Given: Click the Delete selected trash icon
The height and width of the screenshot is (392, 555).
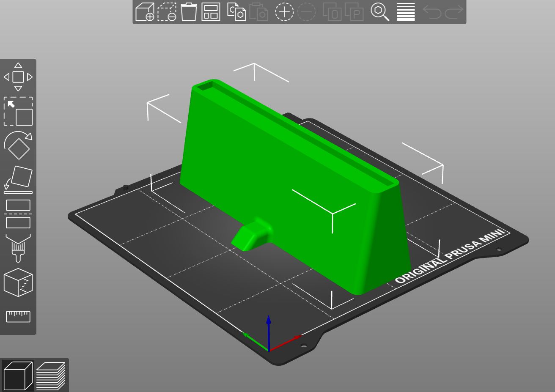Looking at the screenshot, I should tap(167, 12).
